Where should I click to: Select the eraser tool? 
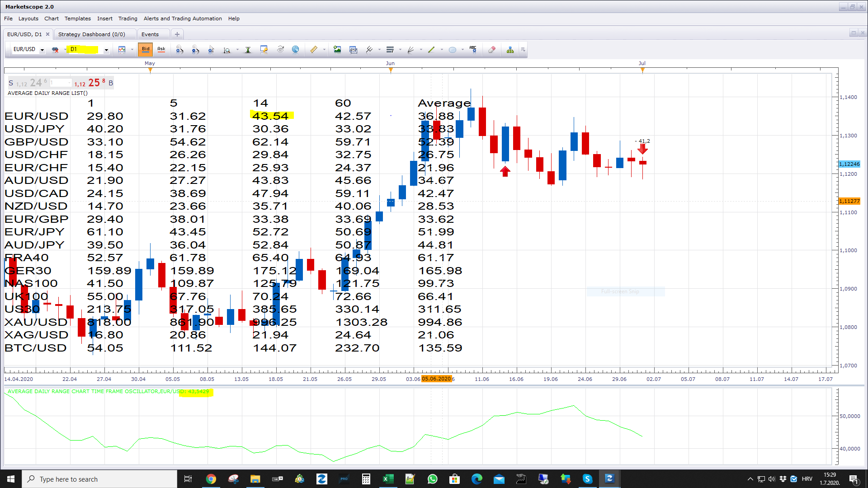492,50
